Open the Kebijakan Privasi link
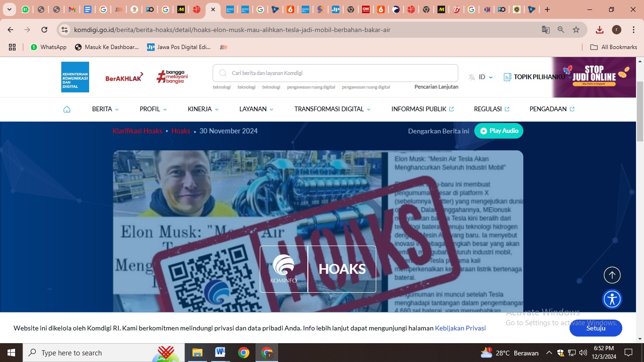Image resolution: width=644 pixels, height=362 pixels. (460, 328)
